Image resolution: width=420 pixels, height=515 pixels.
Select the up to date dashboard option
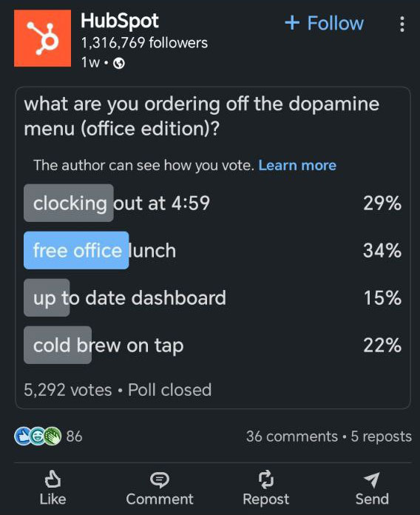coord(212,297)
